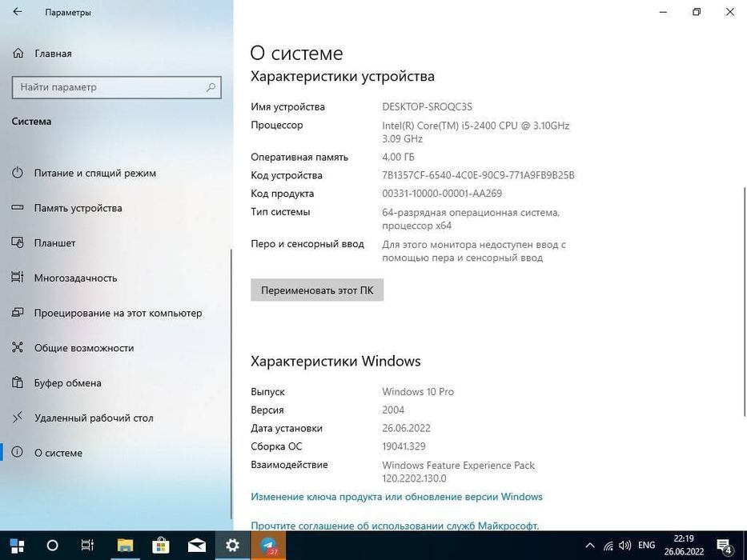This screenshot has width=747, height=560.
Task: Select device ID 7B1357CF-6540-4C0E-90C9-771A9FB9B25B
Action: (x=478, y=175)
